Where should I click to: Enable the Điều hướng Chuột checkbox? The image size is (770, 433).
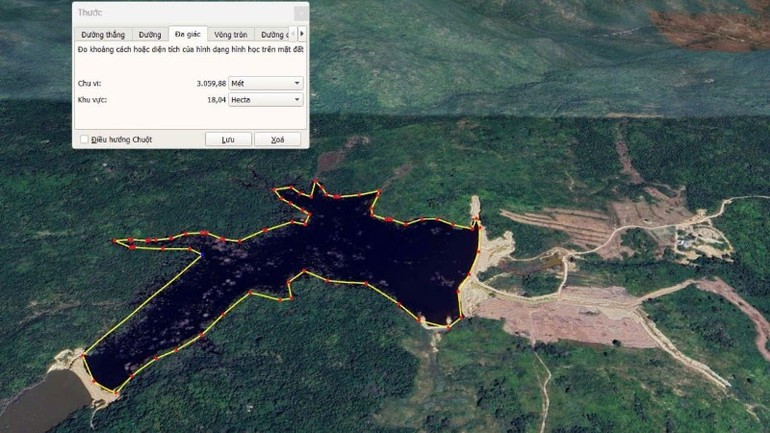tap(84, 140)
